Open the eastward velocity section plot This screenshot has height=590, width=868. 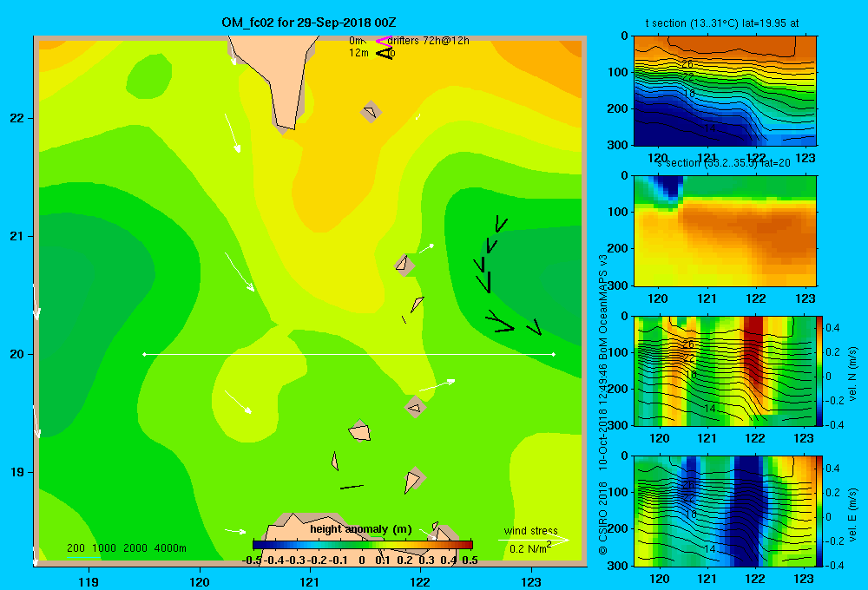click(725, 511)
